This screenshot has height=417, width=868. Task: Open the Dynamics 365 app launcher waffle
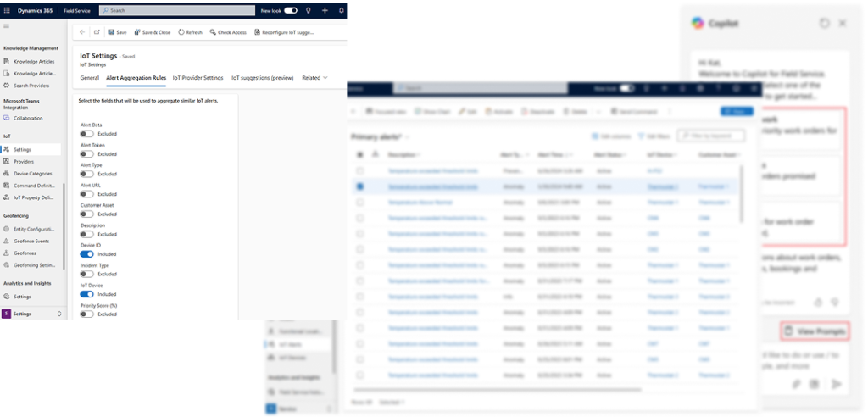pyautogui.click(x=7, y=10)
